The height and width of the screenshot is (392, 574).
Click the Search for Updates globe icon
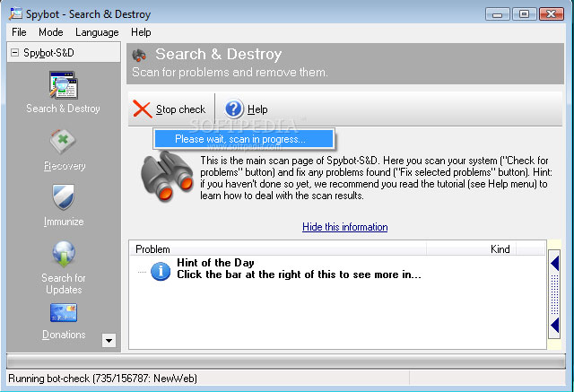tap(64, 254)
